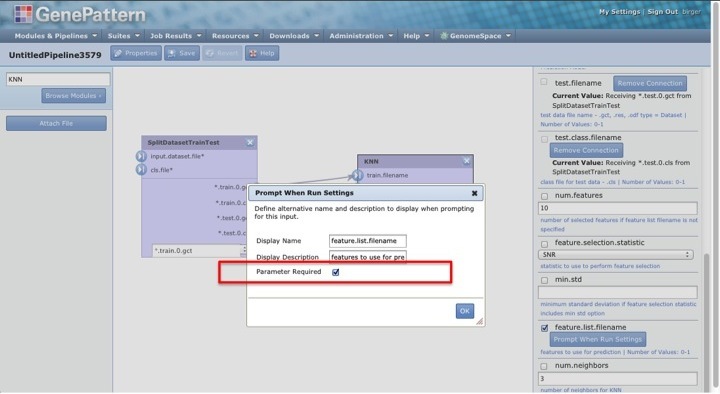Click the Revert toolbar button
720x394 pixels.
pos(222,53)
